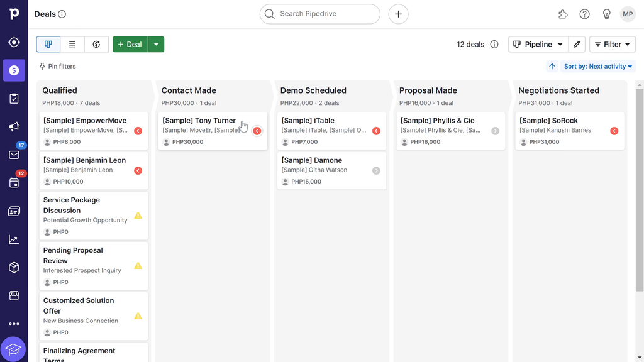Open the Filter dropdown
The image size is (644, 362).
[612, 45]
